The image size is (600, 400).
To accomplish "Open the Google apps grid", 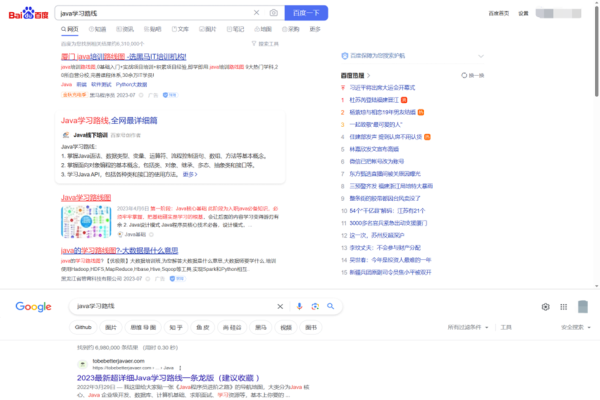I will pos(564,307).
